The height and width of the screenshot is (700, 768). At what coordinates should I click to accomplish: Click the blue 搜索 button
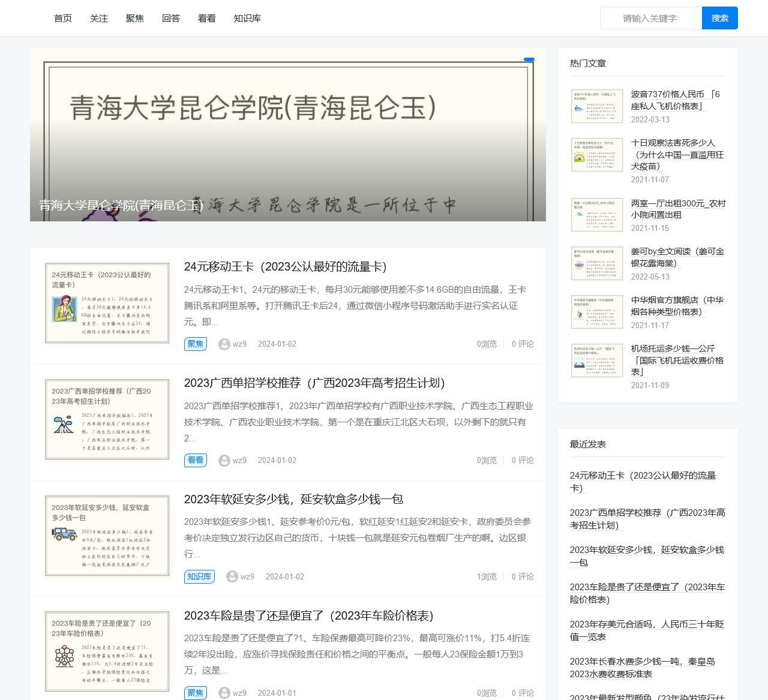(720, 18)
